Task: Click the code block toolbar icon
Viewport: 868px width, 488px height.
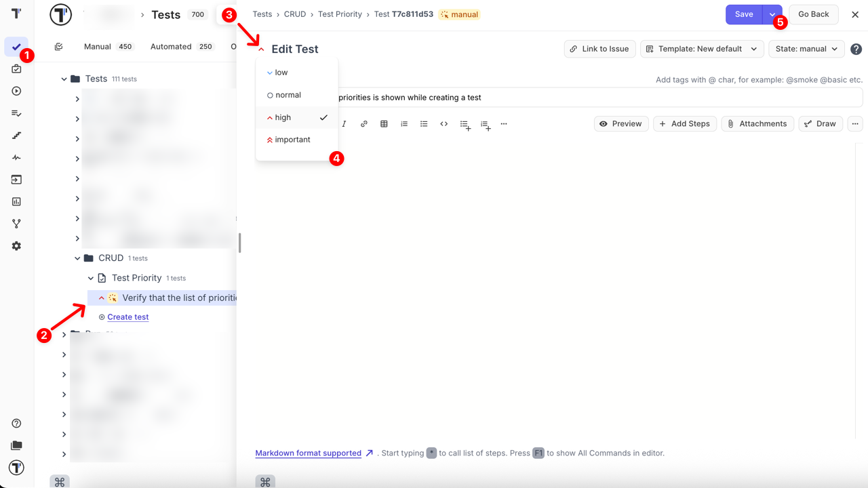Action: 443,124
